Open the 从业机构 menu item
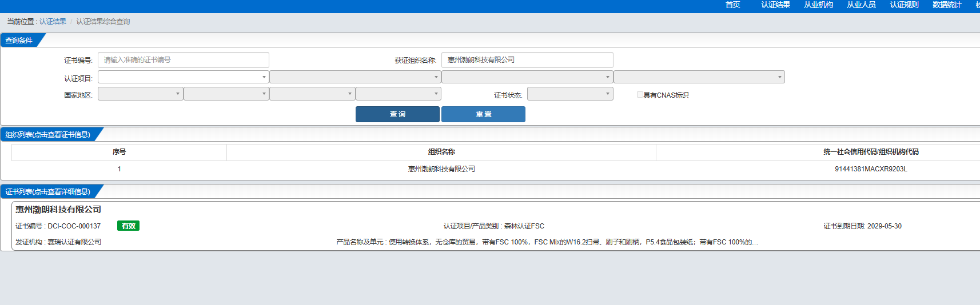The height and width of the screenshot is (305, 980). point(818,5)
